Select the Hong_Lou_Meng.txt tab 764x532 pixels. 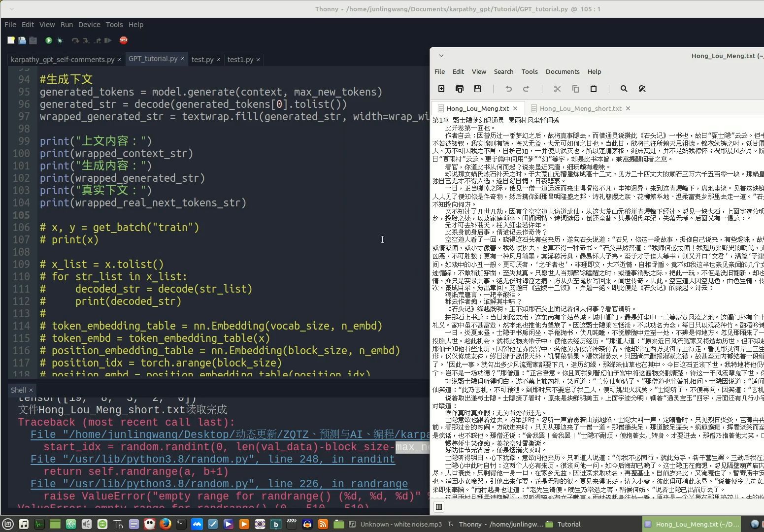[x=477, y=108]
